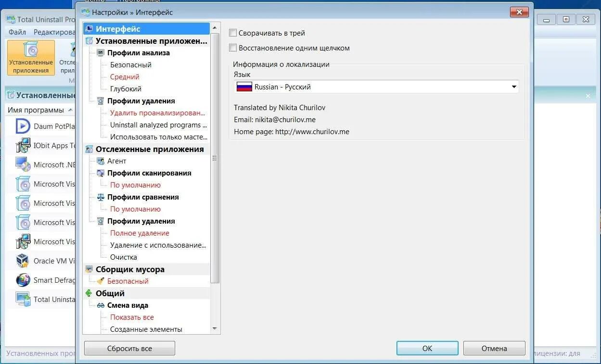Select Агент in settings tree
This screenshot has width=601, height=364.
tap(116, 161)
